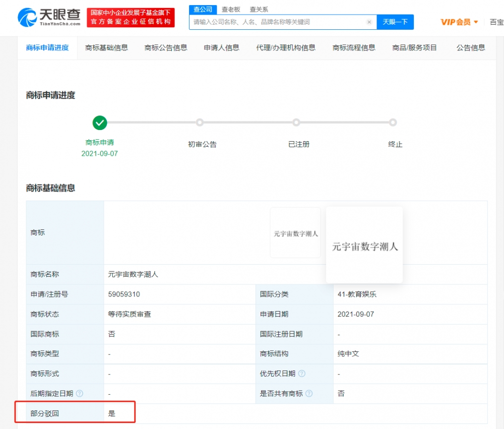Select the 查关系 search tab
Image resolution: width=504 pixels, height=429 pixels.
click(x=259, y=9)
